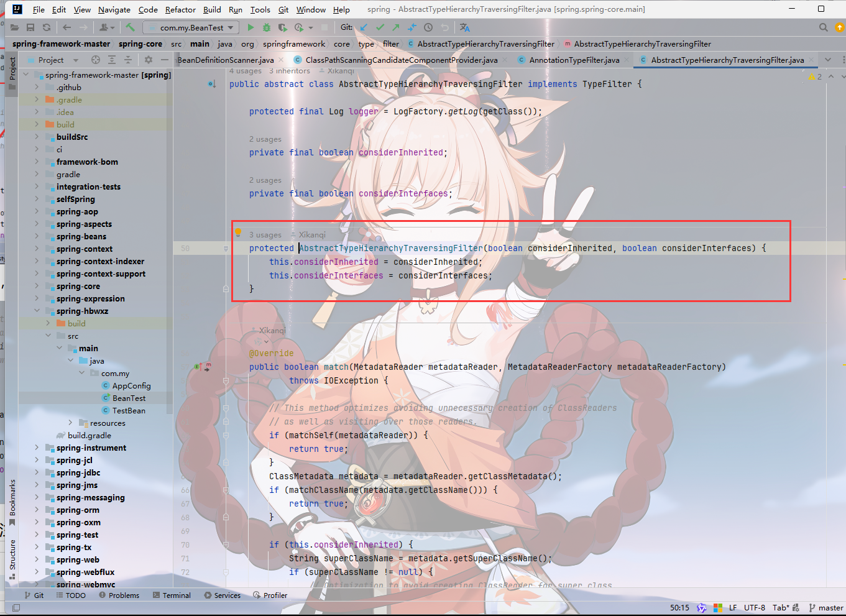Toggle the Project side panel tab
The height and width of the screenshot is (616, 846).
pyautogui.click(x=12, y=73)
